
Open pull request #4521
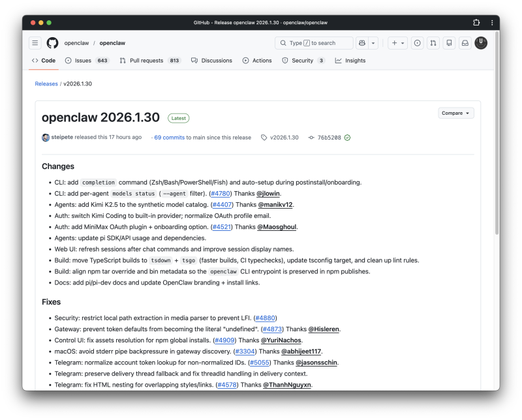point(221,227)
